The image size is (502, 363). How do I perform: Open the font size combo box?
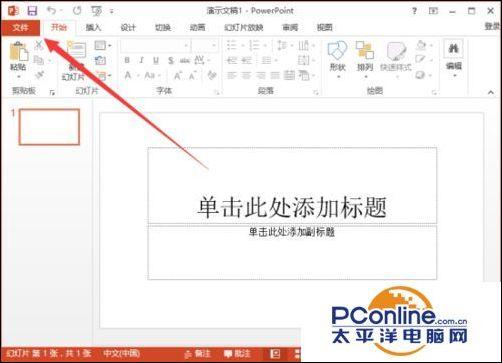tap(204, 45)
